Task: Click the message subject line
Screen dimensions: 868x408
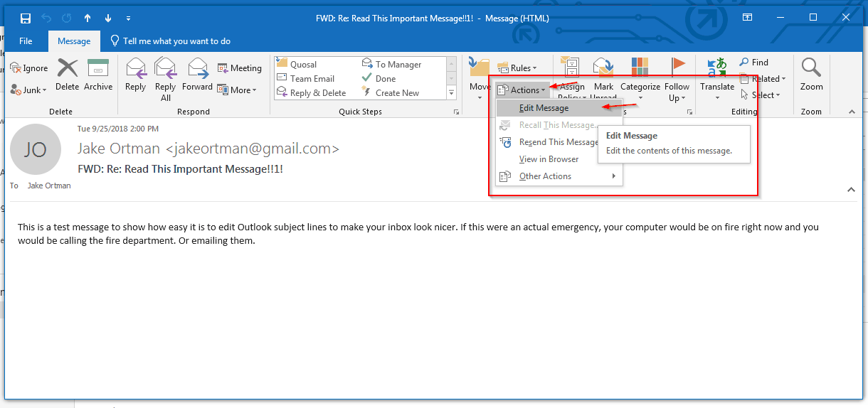Action: pos(180,170)
